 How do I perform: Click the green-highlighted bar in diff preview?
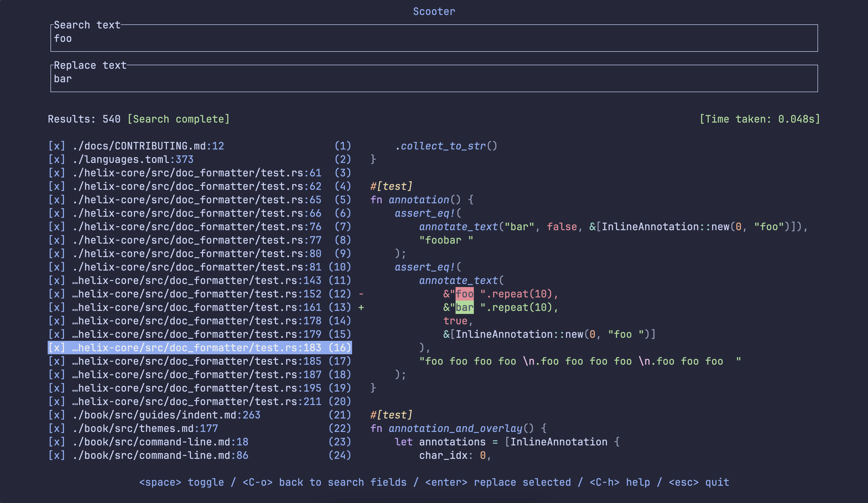coord(464,307)
